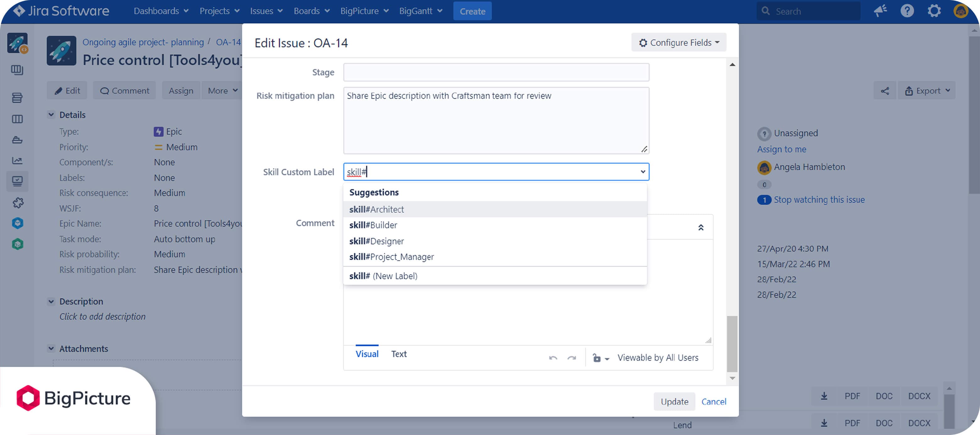Viewport: 980px width, 435px height.
Task: Click into the Stage input field
Action: 496,72
